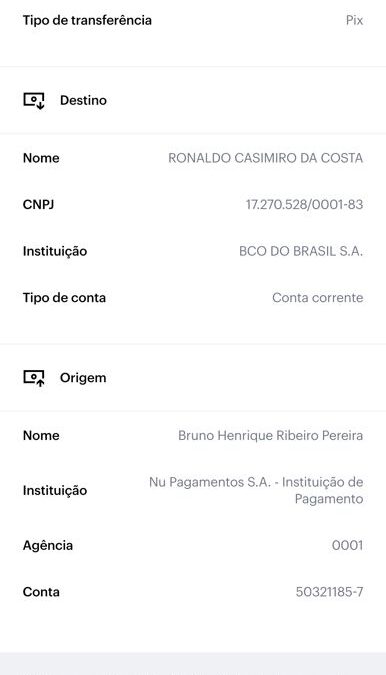The width and height of the screenshot is (386, 675).
Task: Tap the CNPJ number 17.270.528/0001-83
Action: point(304,204)
